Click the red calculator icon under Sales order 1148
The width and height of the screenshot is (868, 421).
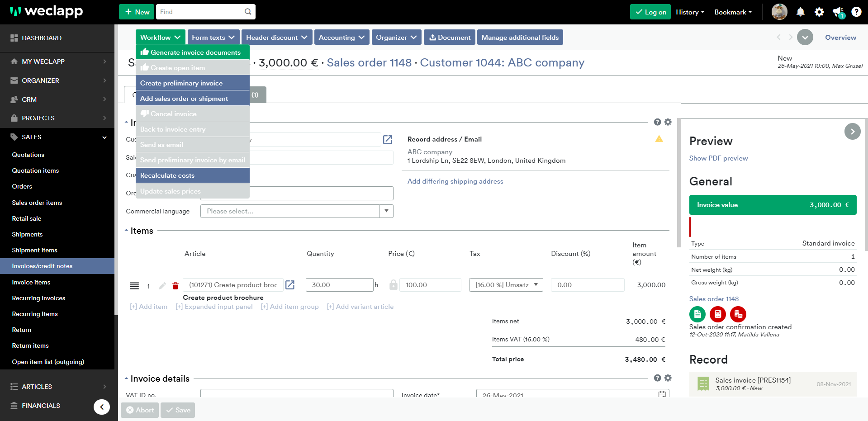718,314
